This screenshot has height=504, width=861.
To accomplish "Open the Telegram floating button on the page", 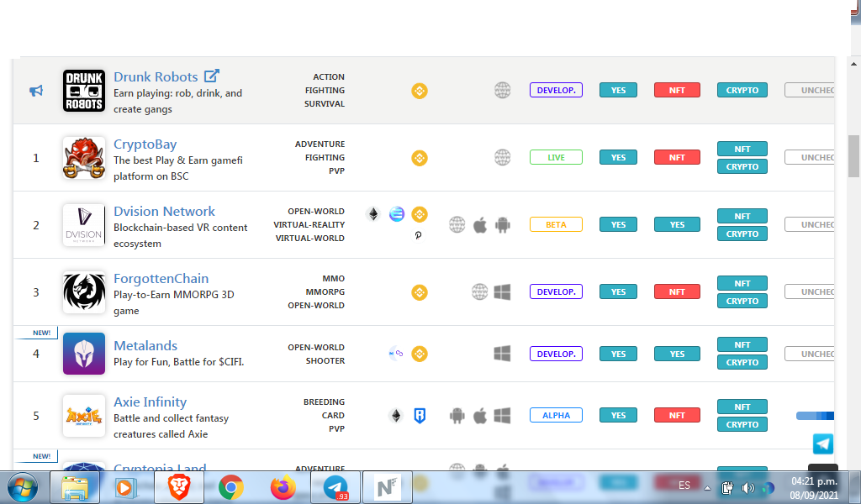I will coord(823,444).
